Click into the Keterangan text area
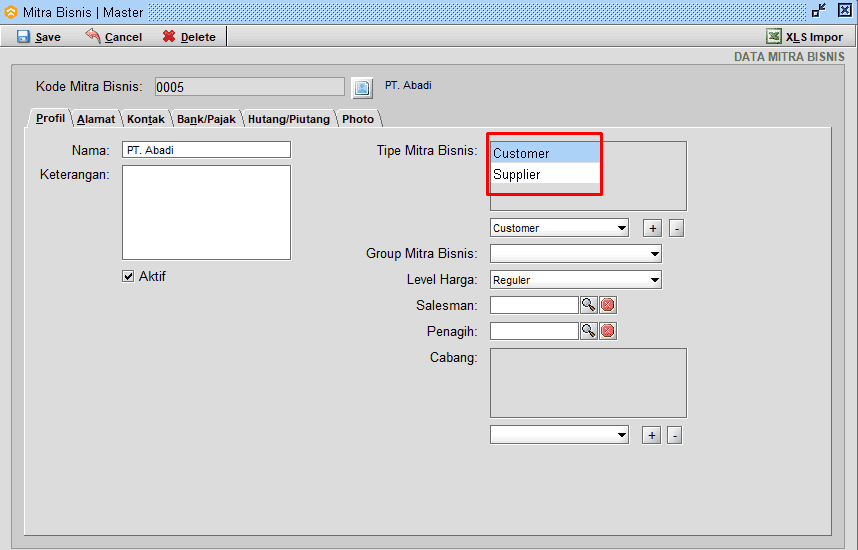858x550 pixels. [206, 212]
